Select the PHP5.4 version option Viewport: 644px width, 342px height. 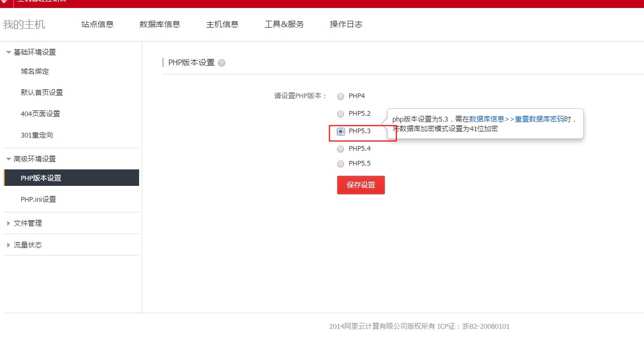pyautogui.click(x=341, y=149)
